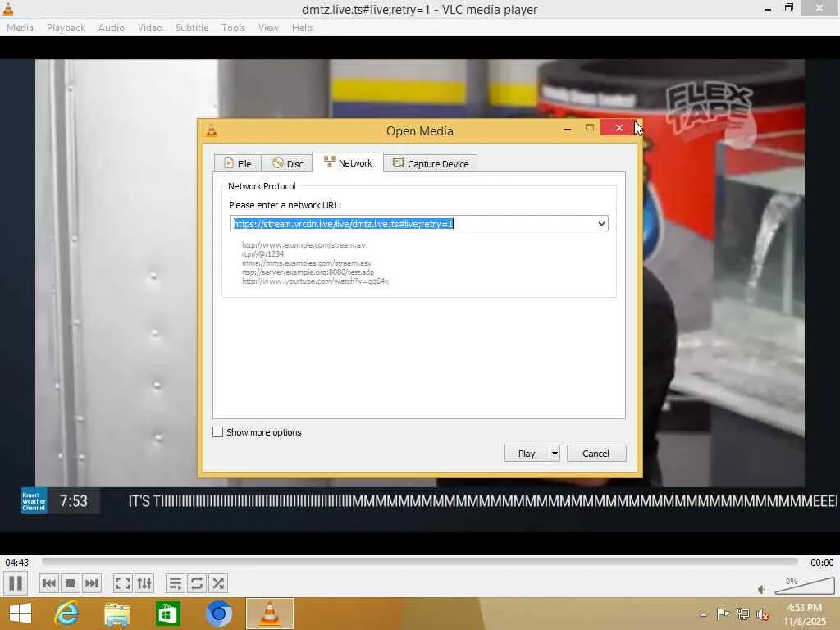Click elapsed time 04:43 label
Viewport: 840px width, 630px height.
tap(16, 563)
